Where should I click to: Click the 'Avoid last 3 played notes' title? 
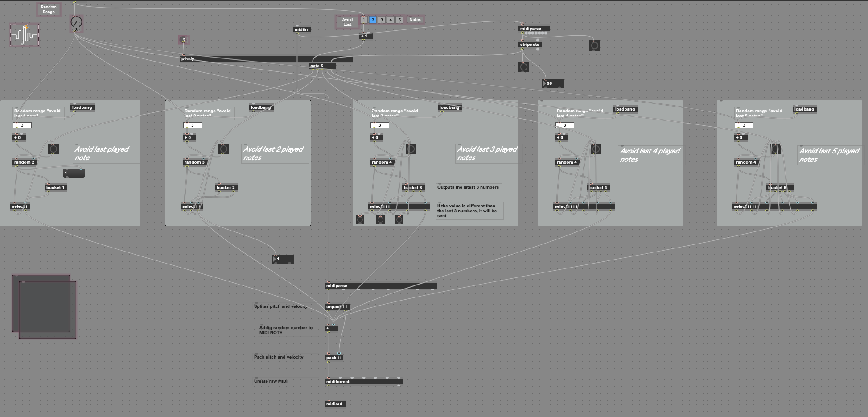tap(487, 153)
